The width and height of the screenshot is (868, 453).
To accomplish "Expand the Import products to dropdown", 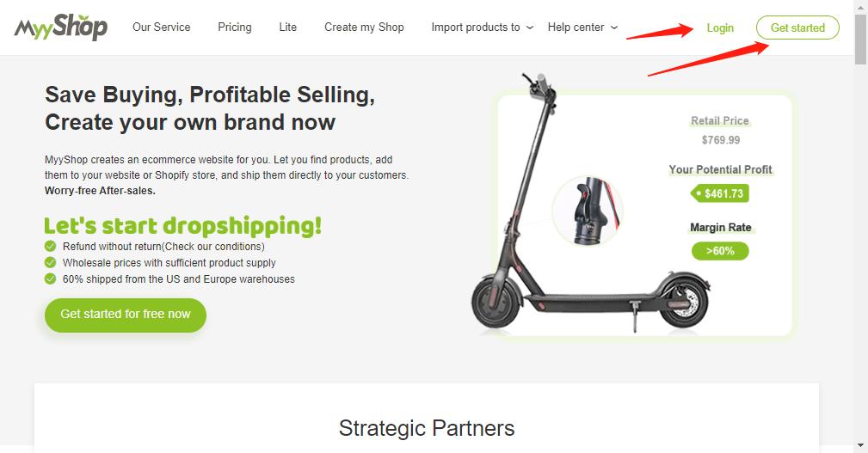I will tap(482, 28).
